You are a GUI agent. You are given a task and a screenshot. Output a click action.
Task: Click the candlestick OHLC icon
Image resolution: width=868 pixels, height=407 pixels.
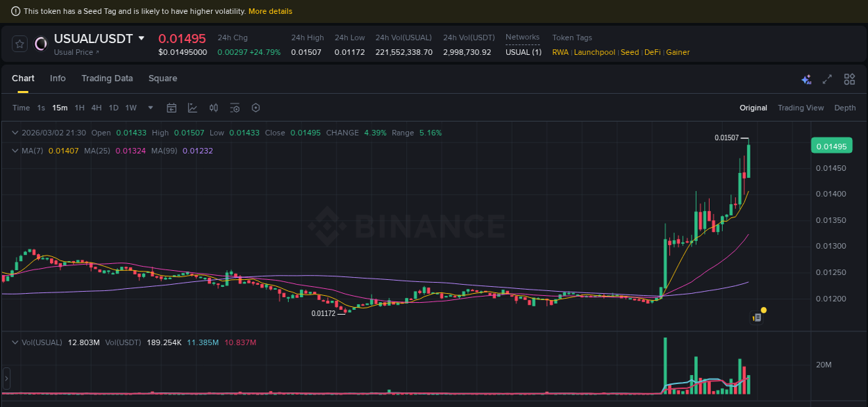coord(213,108)
